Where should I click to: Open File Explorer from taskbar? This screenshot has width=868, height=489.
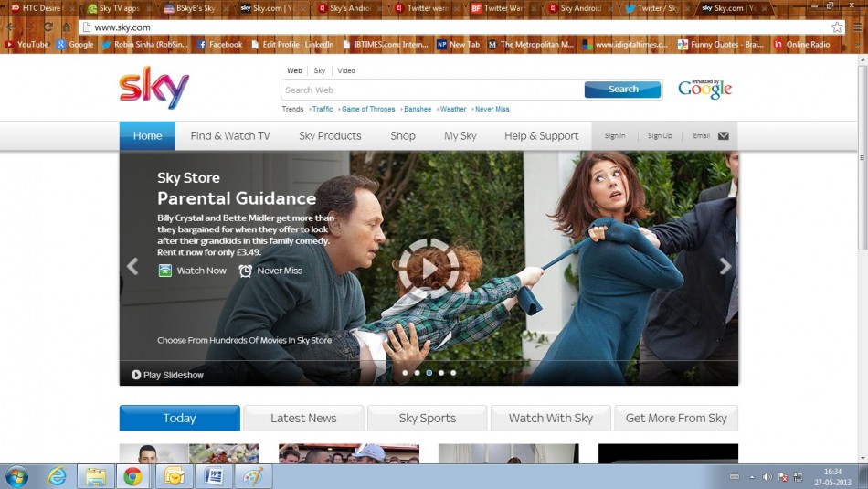(96, 476)
